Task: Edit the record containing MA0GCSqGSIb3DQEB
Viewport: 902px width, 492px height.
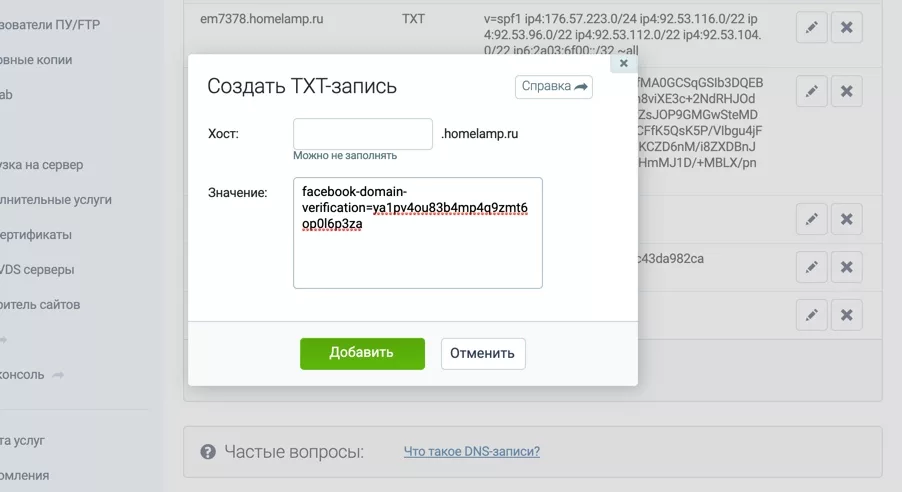Action: (x=812, y=91)
